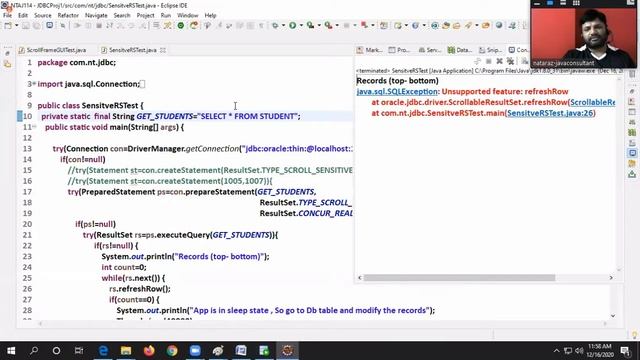This screenshot has width=640, height=360.
Task: Click the New file toolbar icon
Action: 8,25
